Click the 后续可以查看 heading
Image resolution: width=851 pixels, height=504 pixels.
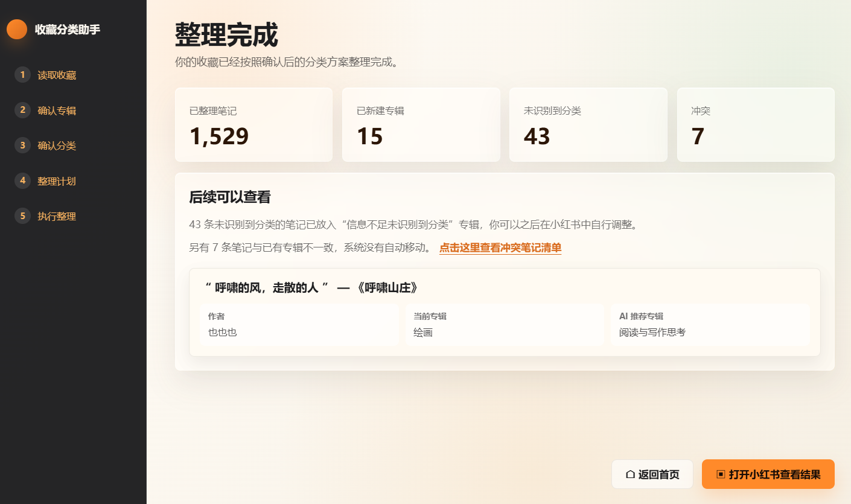tap(230, 197)
